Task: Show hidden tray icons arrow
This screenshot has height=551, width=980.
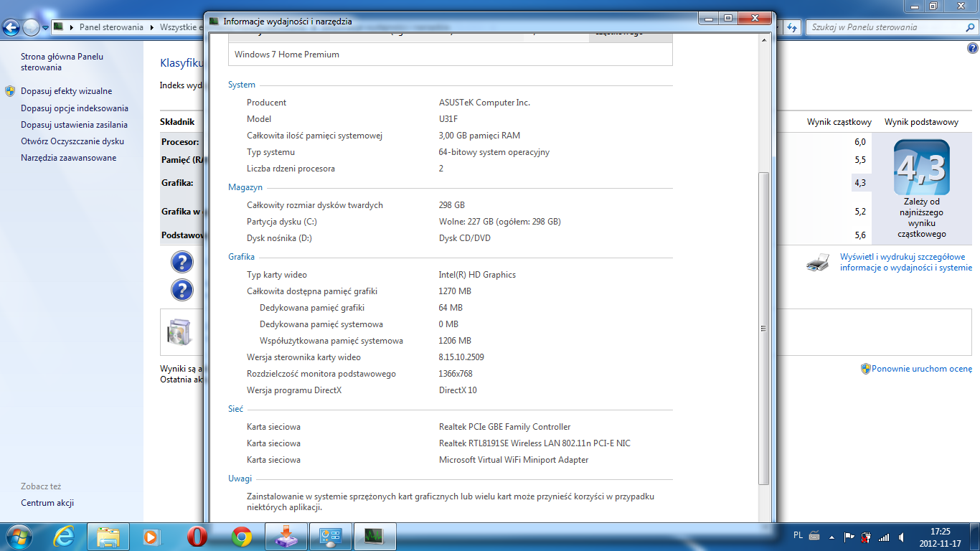Action: coord(831,536)
